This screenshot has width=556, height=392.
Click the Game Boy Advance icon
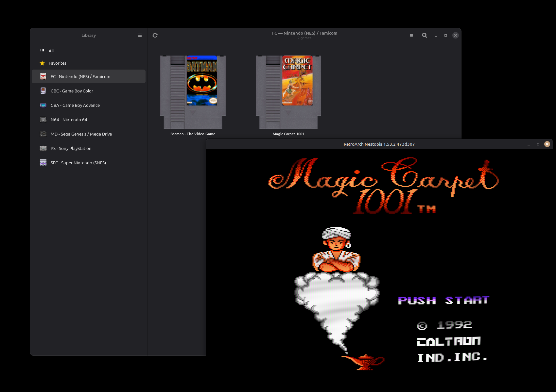[x=43, y=105]
